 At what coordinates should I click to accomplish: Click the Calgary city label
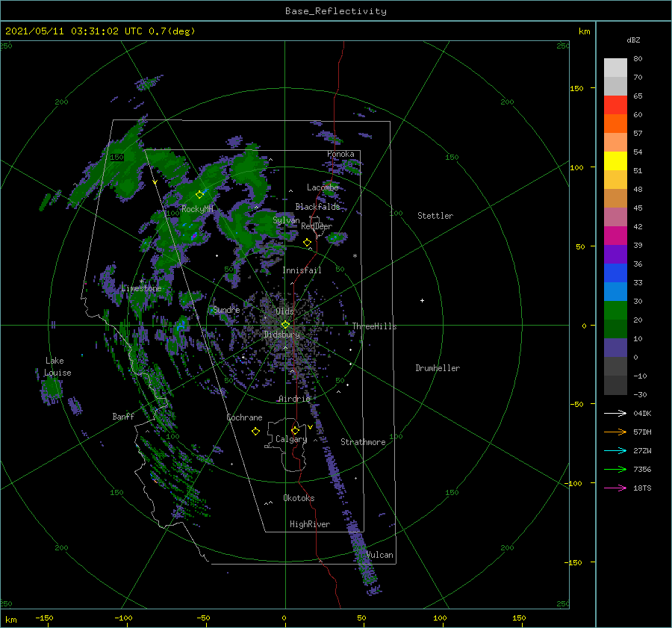point(291,439)
